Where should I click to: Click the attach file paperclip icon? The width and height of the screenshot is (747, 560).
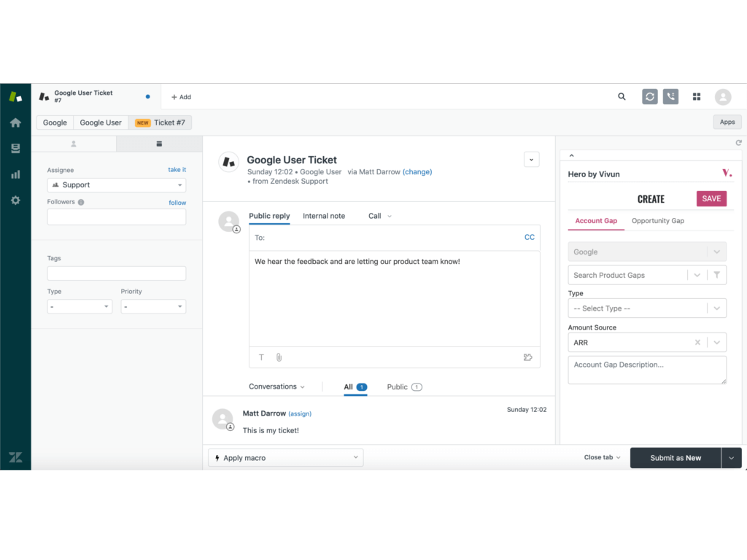click(279, 357)
